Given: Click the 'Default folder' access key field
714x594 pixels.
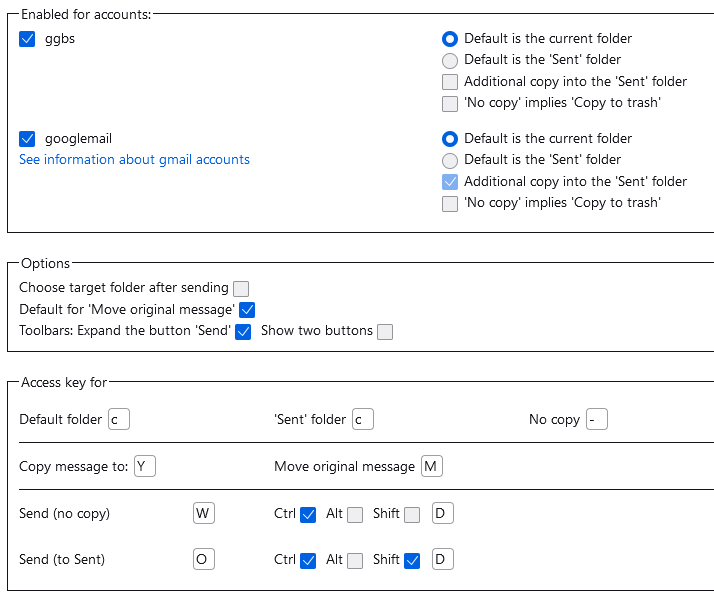Looking at the screenshot, I should (119, 420).
